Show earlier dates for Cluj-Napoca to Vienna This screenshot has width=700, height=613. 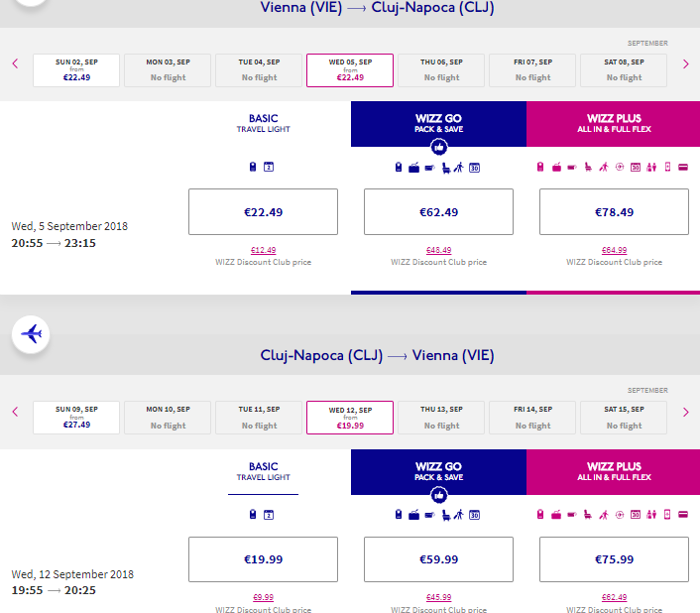tap(15, 412)
